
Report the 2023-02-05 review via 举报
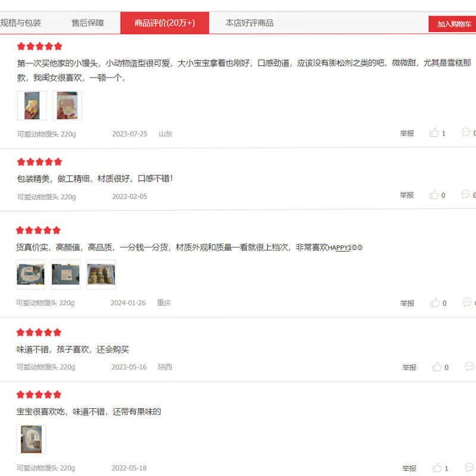click(407, 195)
